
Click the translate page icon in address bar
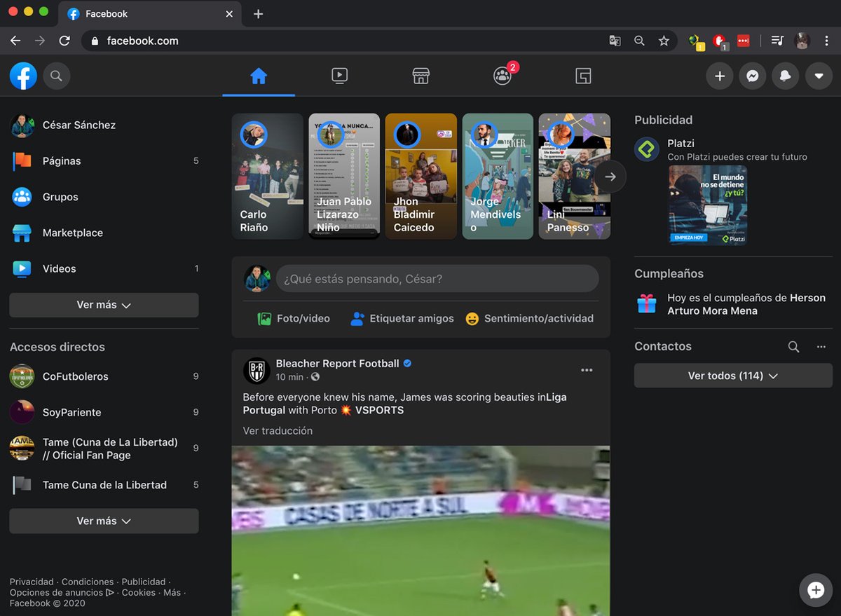[x=615, y=41]
